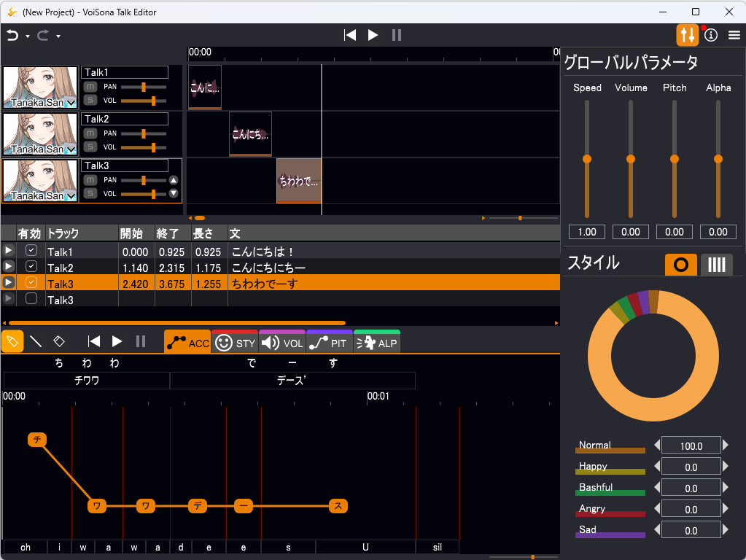Decrease the Normal style value
Viewport: 746px width, 560px height.
pos(657,446)
